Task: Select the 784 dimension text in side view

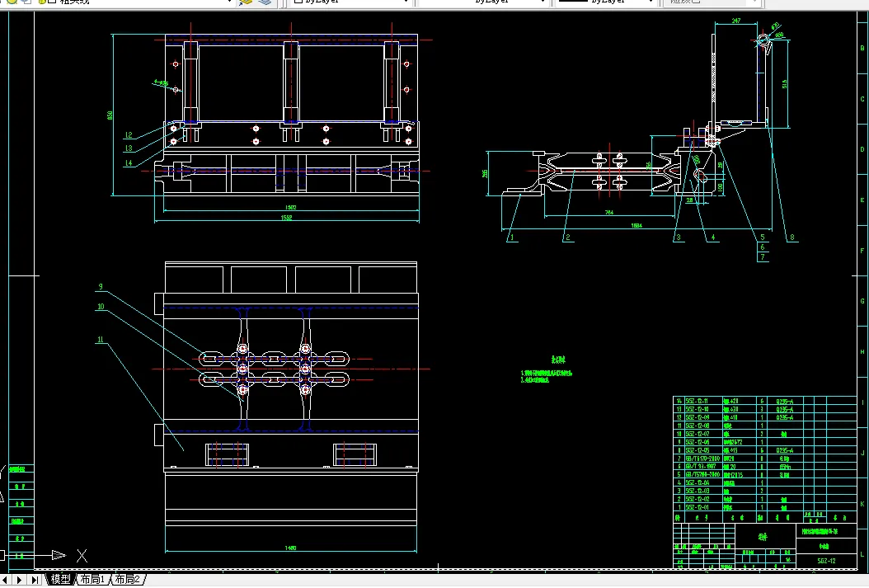Action: click(x=608, y=212)
